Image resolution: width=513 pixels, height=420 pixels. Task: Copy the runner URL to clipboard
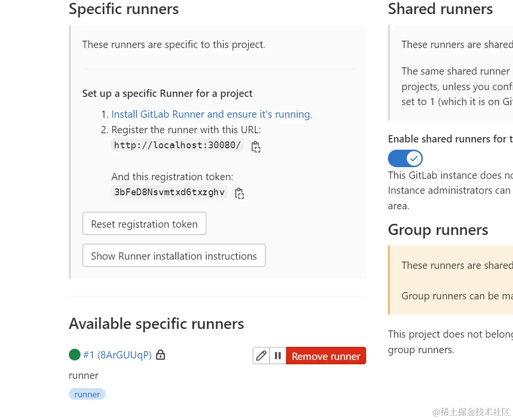point(256,147)
